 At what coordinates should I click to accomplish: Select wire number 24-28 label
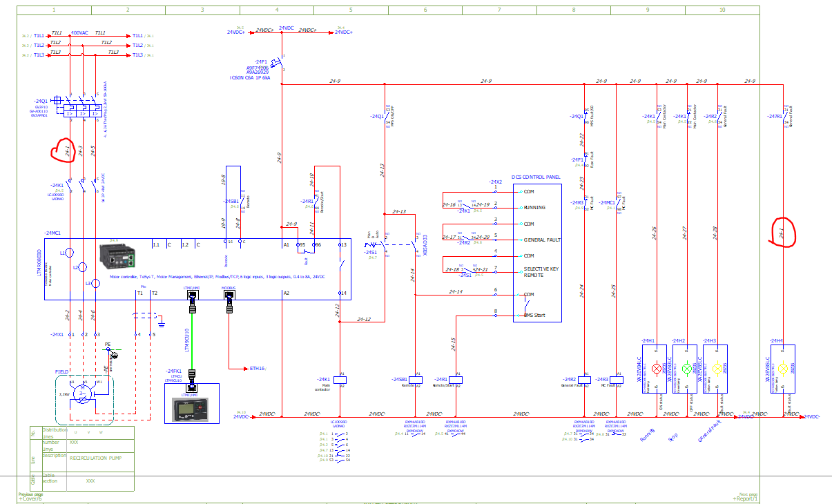715,234
